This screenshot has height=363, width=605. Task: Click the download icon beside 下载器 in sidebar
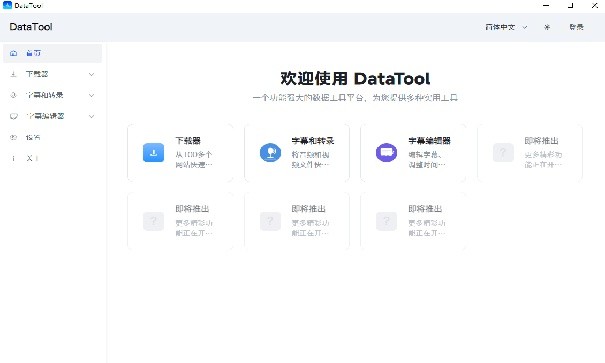point(14,74)
